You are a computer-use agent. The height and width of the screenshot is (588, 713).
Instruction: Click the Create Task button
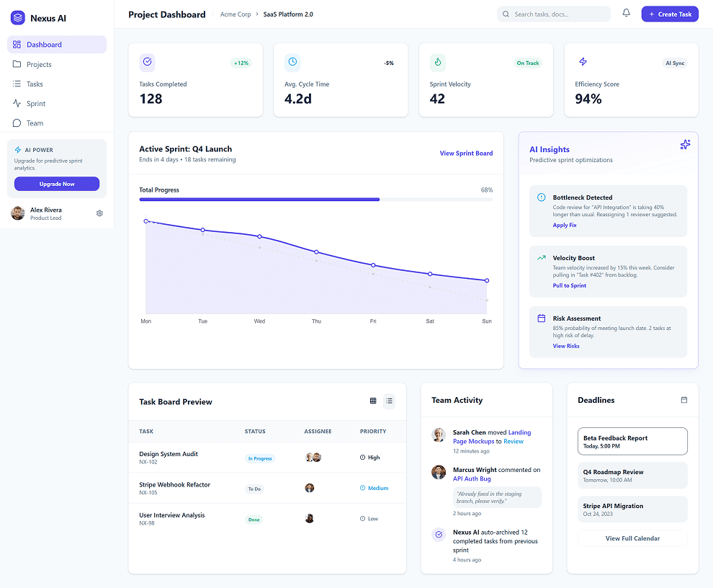pos(670,14)
